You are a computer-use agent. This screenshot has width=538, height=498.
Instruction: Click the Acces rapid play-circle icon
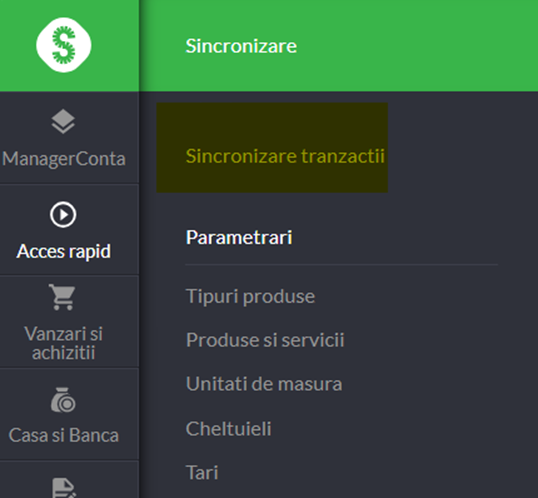click(x=63, y=215)
